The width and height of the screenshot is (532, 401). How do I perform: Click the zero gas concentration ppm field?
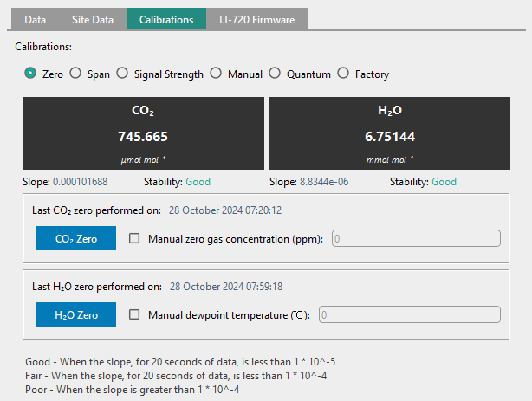pos(416,238)
